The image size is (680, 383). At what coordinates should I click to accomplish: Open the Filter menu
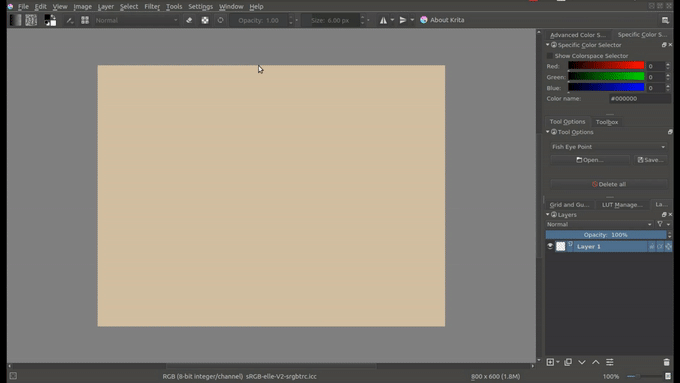(x=152, y=7)
